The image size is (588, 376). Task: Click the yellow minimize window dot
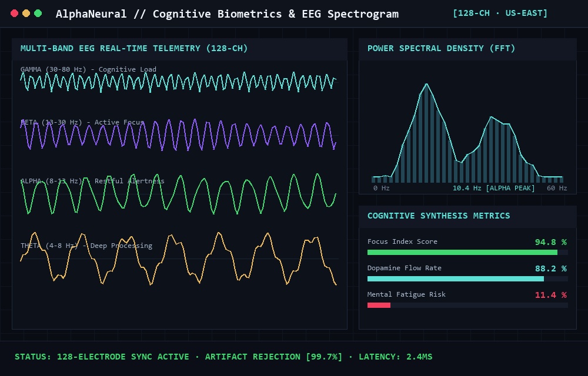26,14
